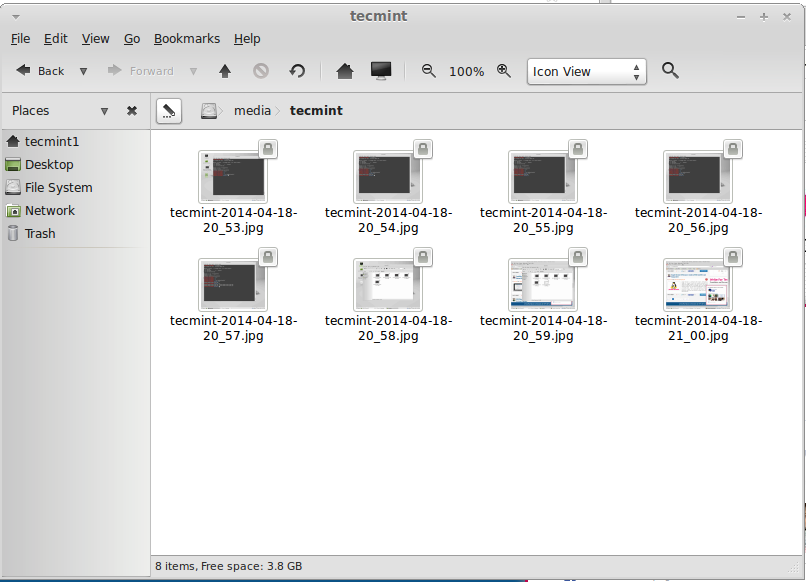This screenshot has width=806, height=582.
Task: Reload the current folder
Action: [297, 71]
